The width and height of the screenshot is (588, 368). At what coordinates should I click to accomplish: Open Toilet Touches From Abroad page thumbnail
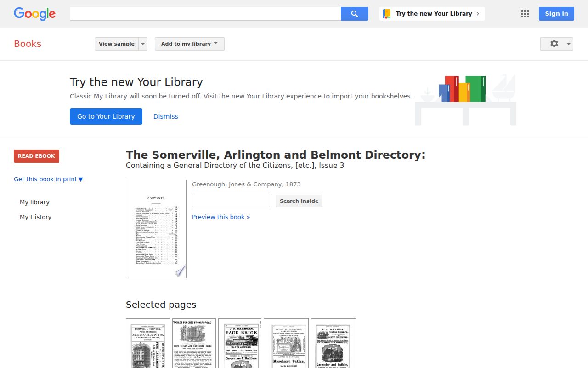(194, 343)
